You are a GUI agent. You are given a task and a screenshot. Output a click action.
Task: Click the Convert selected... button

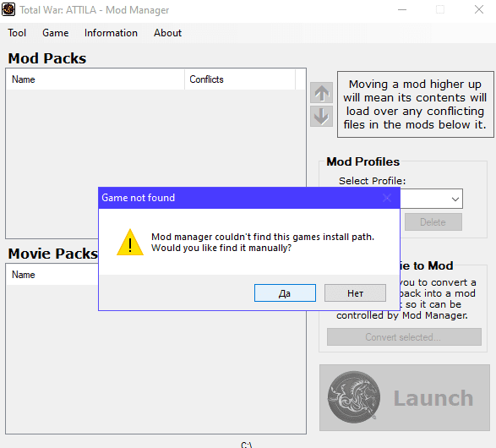pyautogui.click(x=404, y=337)
